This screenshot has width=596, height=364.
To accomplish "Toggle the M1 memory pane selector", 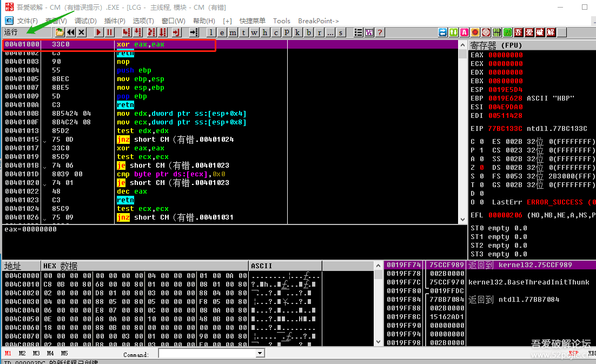I will pyautogui.click(x=8, y=353).
